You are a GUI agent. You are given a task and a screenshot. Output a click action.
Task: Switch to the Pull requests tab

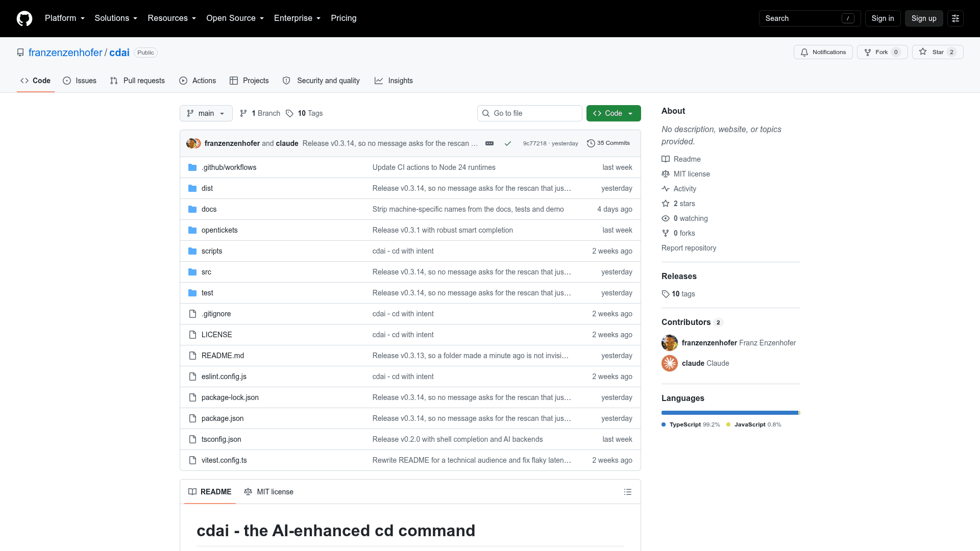pyautogui.click(x=137, y=81)
